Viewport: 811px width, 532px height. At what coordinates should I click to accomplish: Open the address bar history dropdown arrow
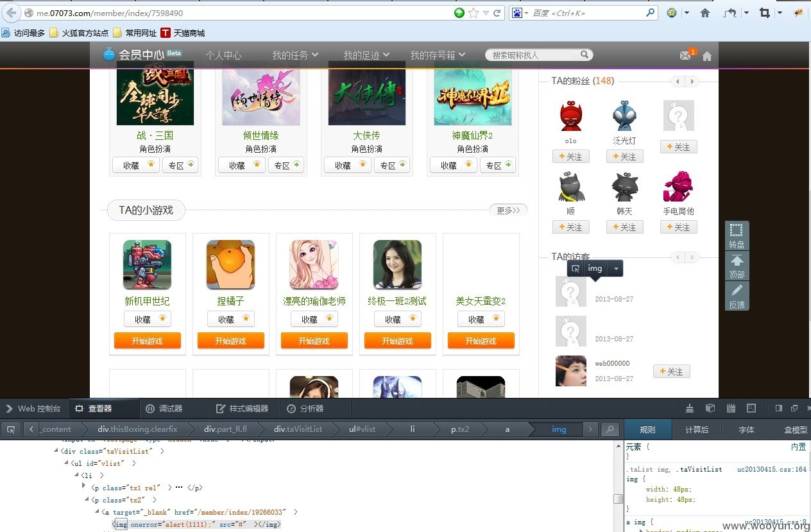(x=486, y=13)
